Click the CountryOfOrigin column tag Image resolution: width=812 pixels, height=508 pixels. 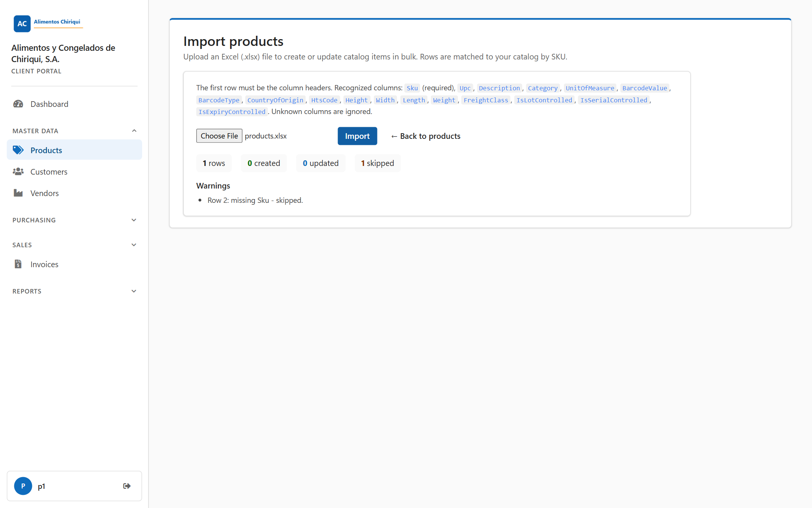(275, 100)
